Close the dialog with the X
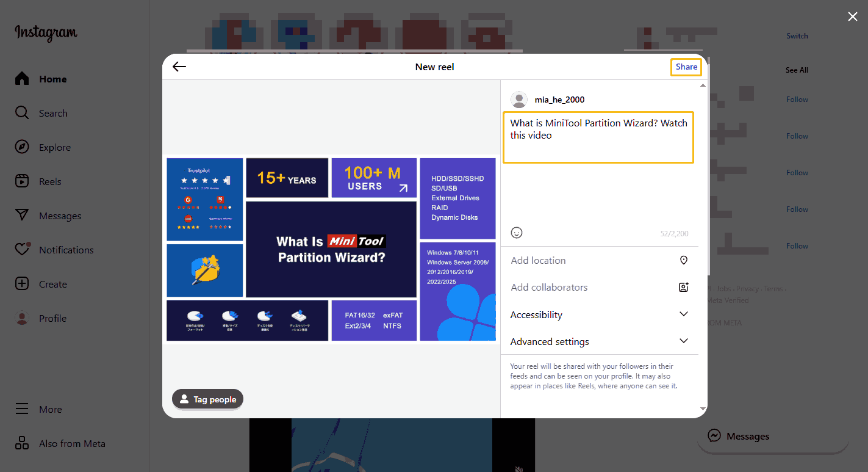 point(852,16)
